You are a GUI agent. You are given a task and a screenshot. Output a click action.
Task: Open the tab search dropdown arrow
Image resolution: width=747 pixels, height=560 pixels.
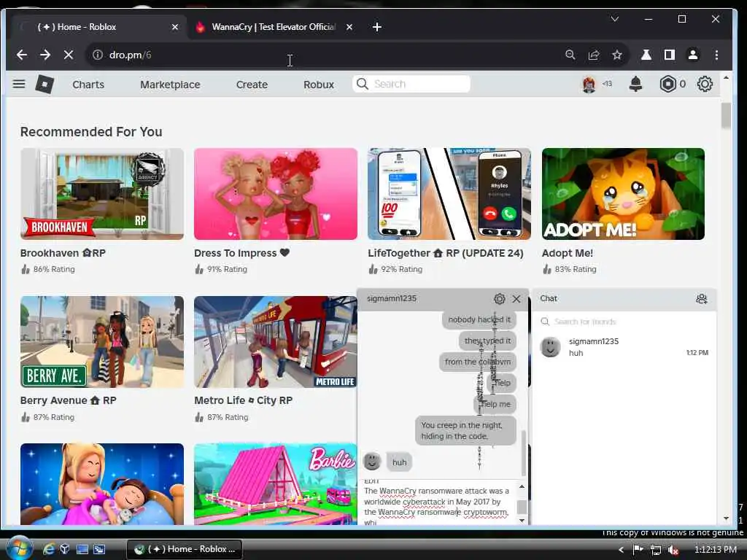click(x=614, y=19)
